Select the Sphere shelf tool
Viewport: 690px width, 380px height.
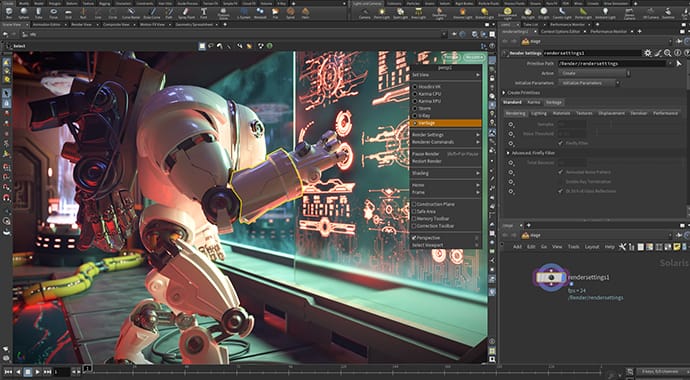click(x=23, y=12)
